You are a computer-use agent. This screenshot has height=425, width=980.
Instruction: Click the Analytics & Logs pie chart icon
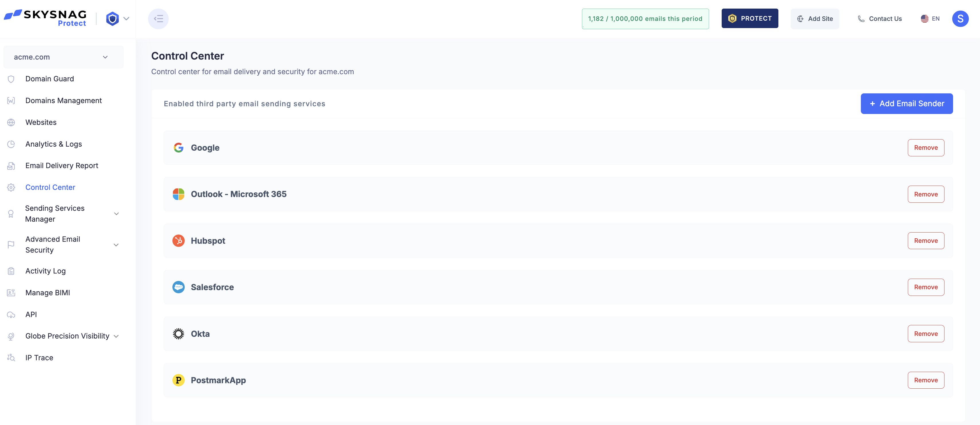point(11,144)
